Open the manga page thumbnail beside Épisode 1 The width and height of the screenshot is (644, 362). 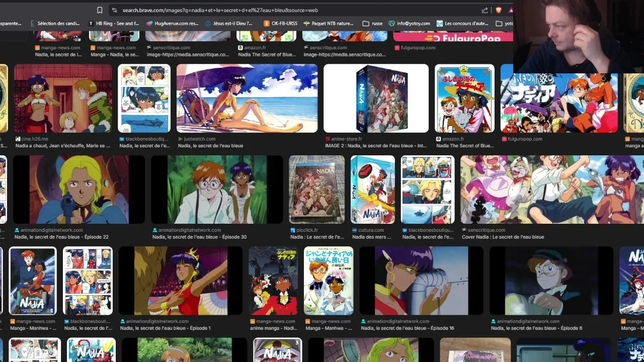coord(88,281)
